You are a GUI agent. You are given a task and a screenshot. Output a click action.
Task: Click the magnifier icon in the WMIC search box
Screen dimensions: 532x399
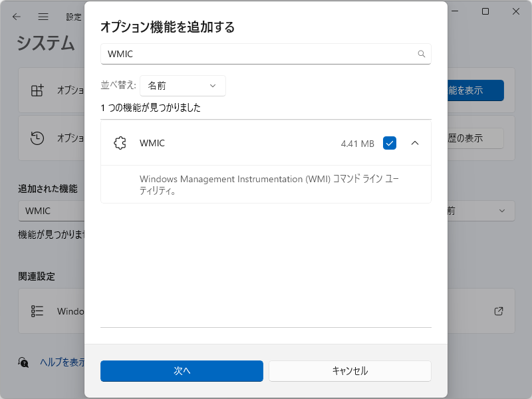[x=421, y=54]
